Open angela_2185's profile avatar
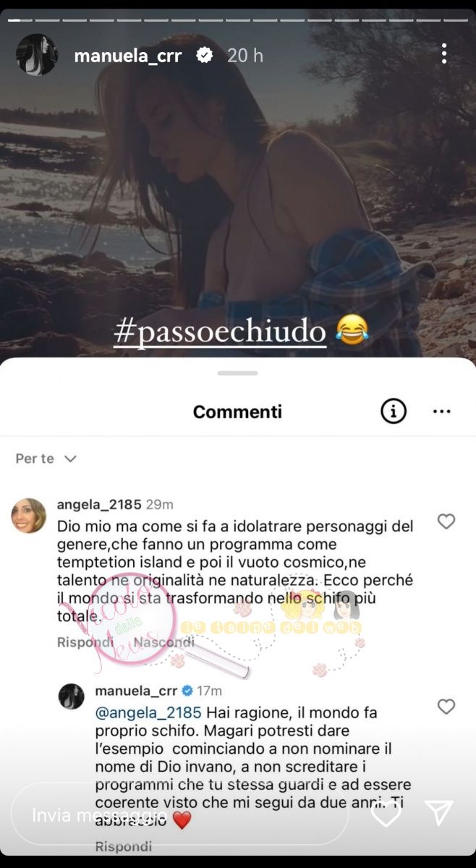This screenshot has height=868, width=476. (29, 516)
